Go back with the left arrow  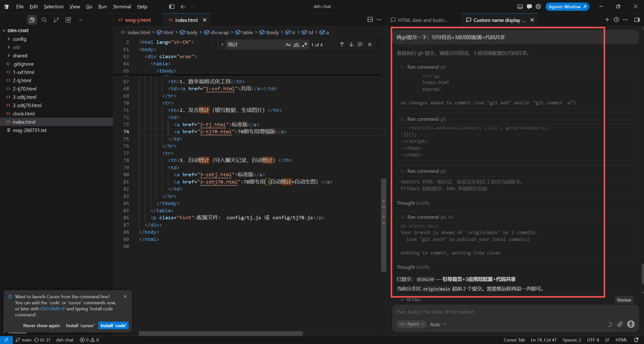click(x=183, y=7)
